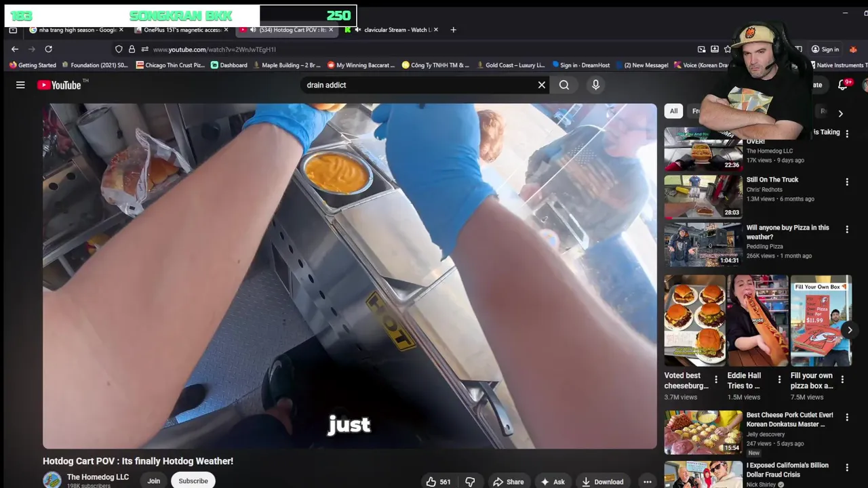Select the All filter chip
Screen dimensions: 868x488
673,111
